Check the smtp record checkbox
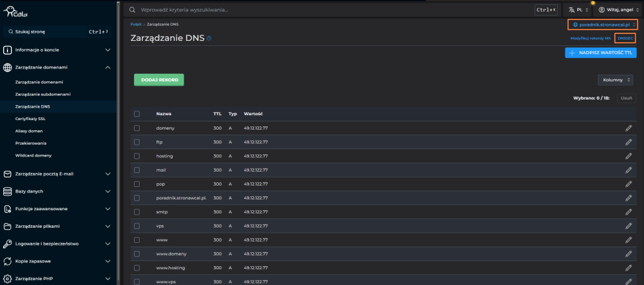This screenshot has width=644, height=285. pyautogui.click(x=136, y=212)
